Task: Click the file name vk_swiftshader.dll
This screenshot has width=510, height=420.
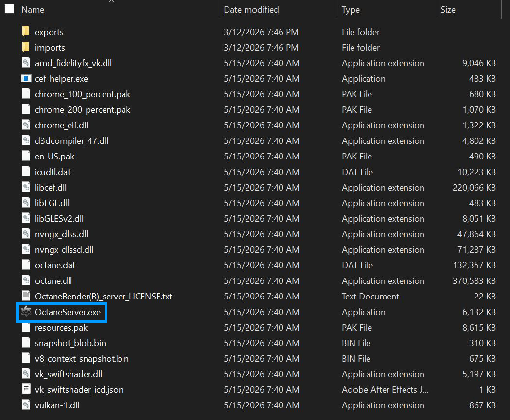Action: [x=68, y=374]
